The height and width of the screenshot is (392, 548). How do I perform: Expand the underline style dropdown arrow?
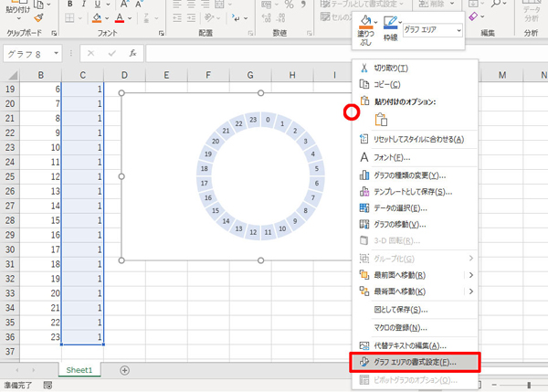[x=108, y=5]
